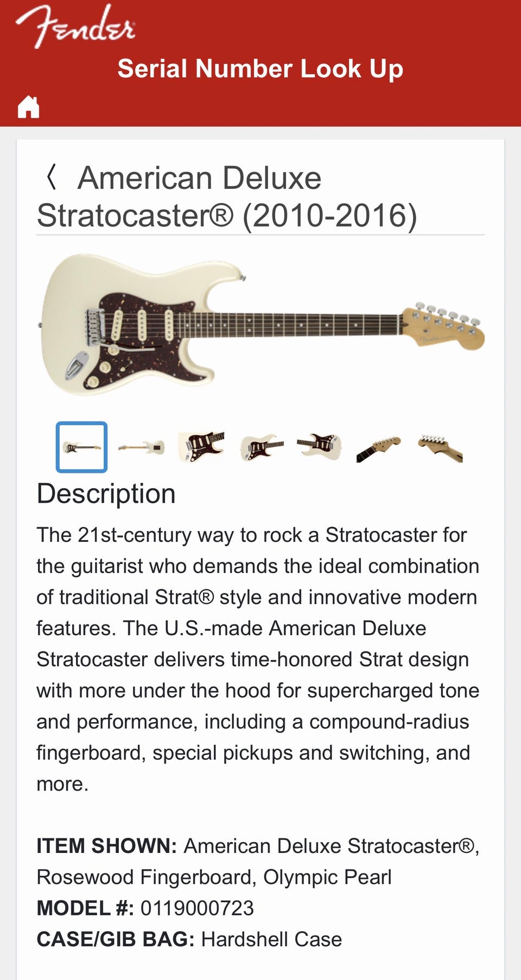This screenshot has width=521, height=980.
Task: Click the Hardshell Case text
Action: pos(271,939)
